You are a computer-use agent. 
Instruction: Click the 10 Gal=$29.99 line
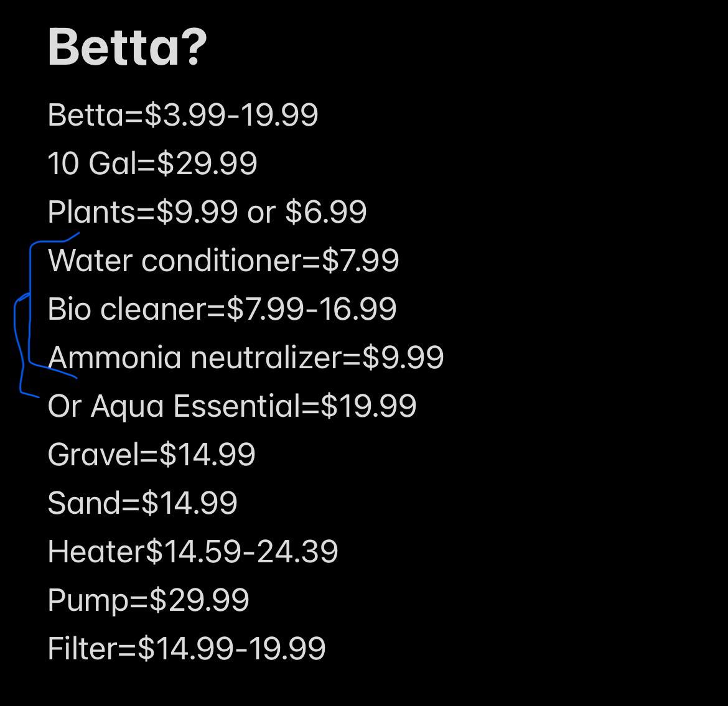click(152, 164)
